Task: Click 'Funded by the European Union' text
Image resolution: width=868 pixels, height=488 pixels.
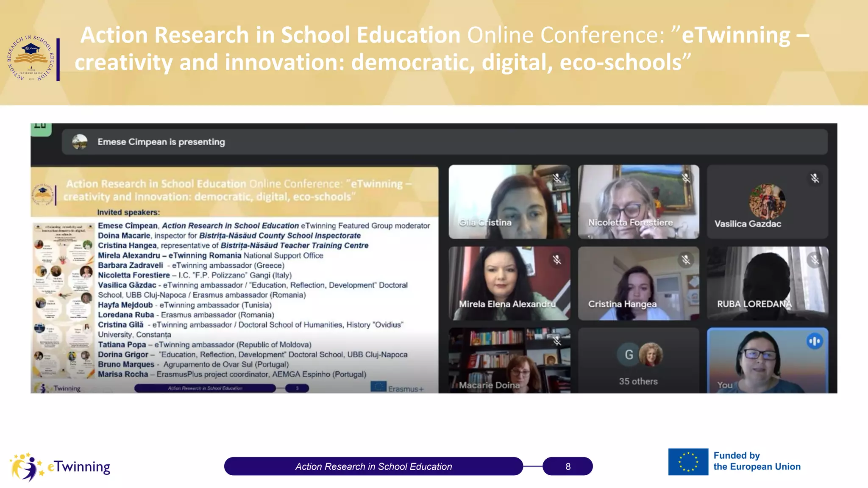Action: point(757,461)
